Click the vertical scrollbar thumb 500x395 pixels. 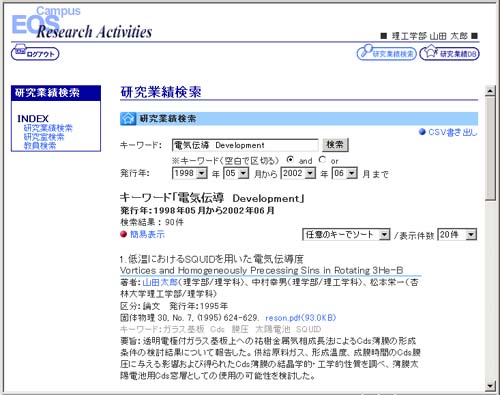tap(490, 148)
